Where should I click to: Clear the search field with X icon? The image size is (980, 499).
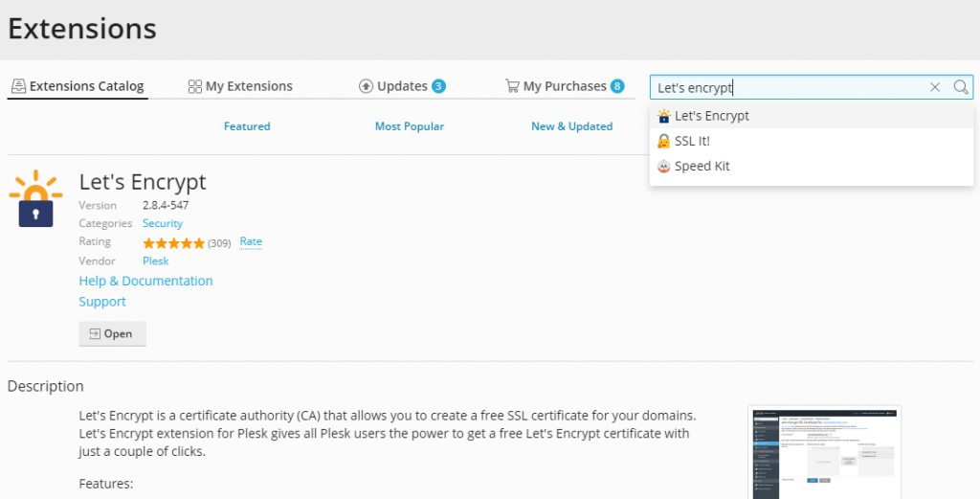(935, 87)
